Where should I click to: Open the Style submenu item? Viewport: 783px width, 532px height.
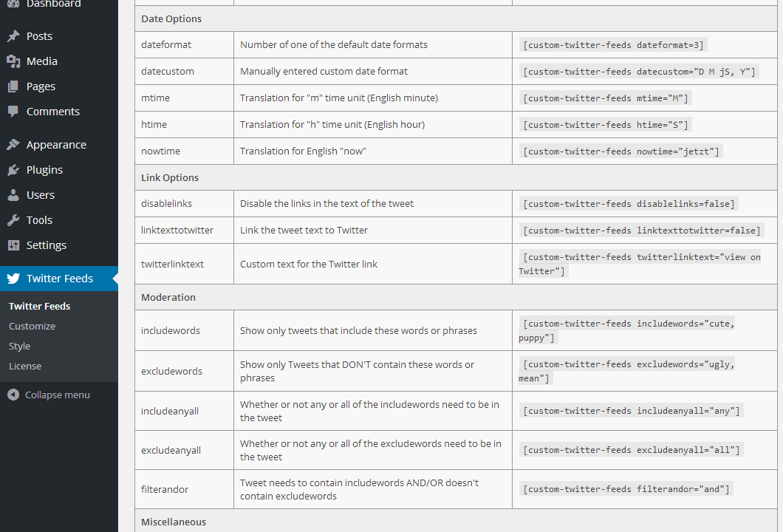pos(19,346)
